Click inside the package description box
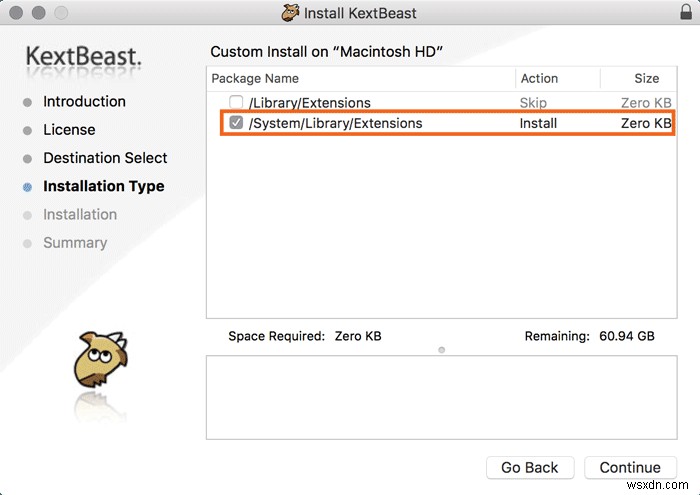Viewport: 700px width, 495px height. [x=441, y=397]
